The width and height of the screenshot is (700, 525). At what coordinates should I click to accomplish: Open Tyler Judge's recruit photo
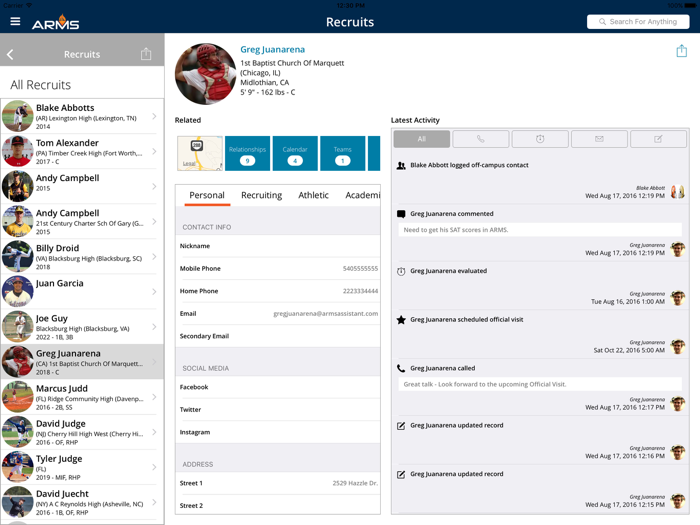tap(17, 467)
